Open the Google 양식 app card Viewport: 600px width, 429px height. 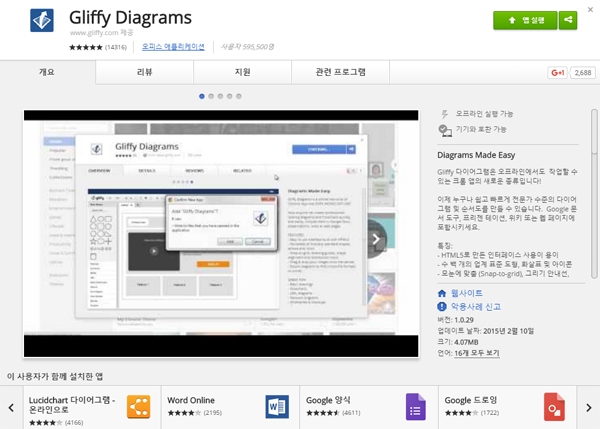369,408
